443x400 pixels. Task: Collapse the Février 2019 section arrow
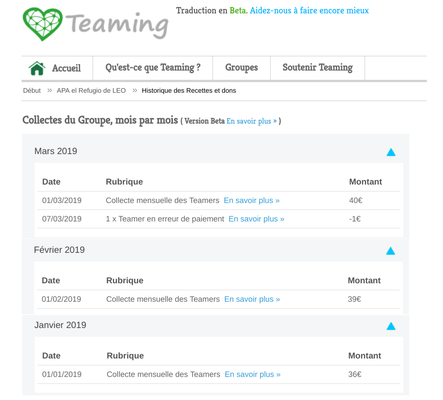coord(390,251)
